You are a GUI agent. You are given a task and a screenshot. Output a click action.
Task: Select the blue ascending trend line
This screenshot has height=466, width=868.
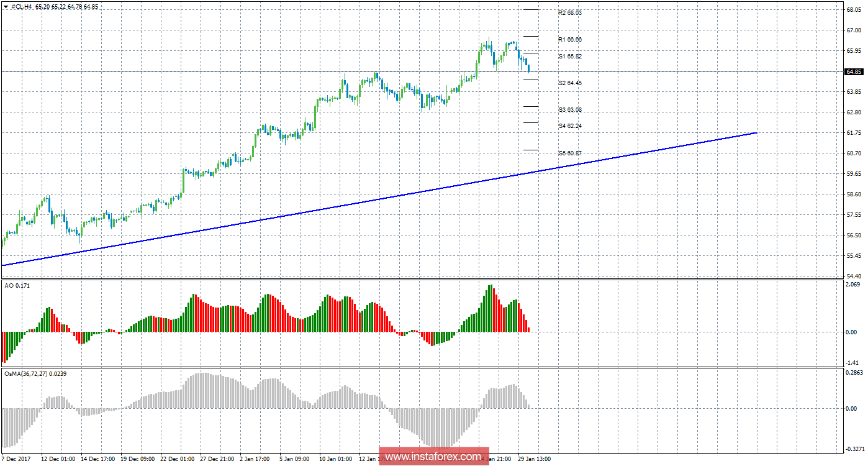[x=379, y=199]
